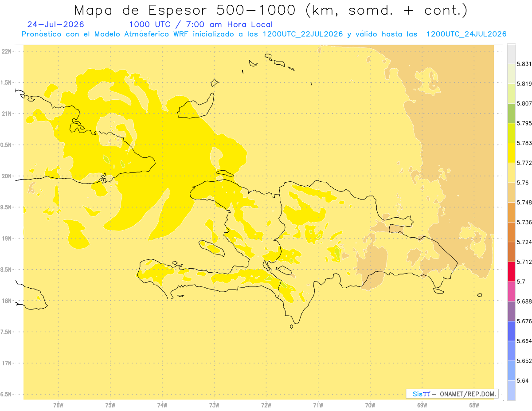
Task: Click the 76W longitude label
Action: click(x=58, y=405)
